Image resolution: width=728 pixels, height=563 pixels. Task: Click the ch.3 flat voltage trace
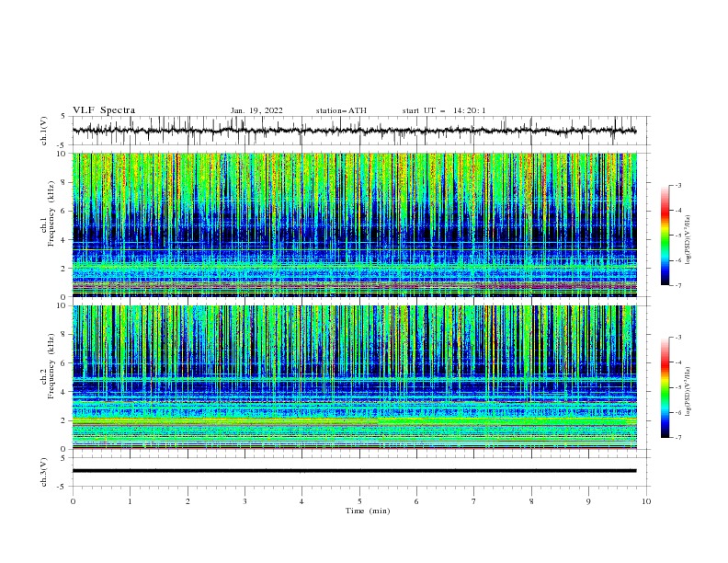[x=354, y=471]
